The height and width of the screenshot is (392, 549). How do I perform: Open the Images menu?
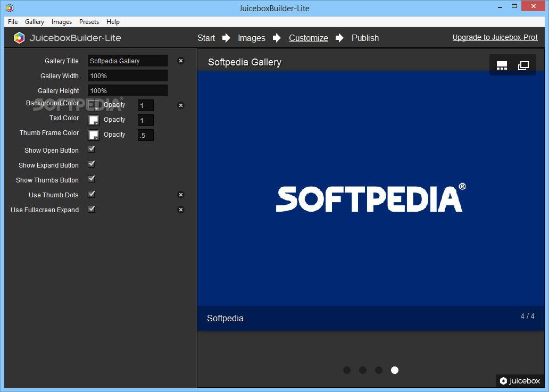(x=62, y=22)
